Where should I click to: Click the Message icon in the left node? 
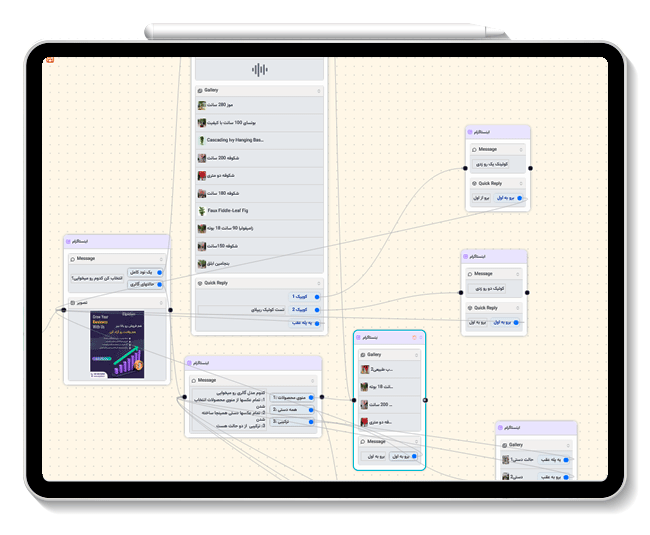[72, 259]
